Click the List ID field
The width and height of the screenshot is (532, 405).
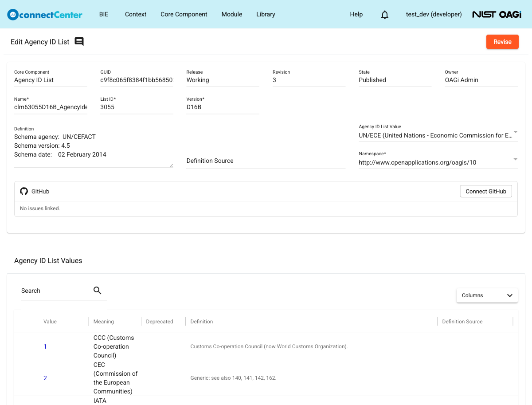point(137,107)
